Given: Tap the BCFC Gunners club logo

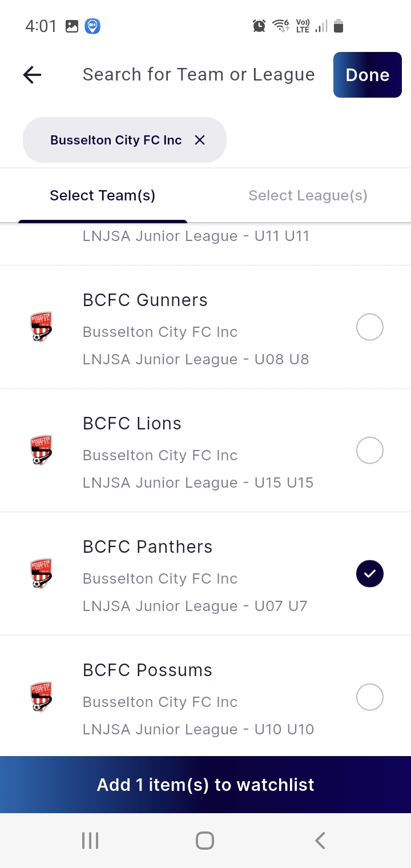Looking at the screenshot, I should (x=41, y=327).
